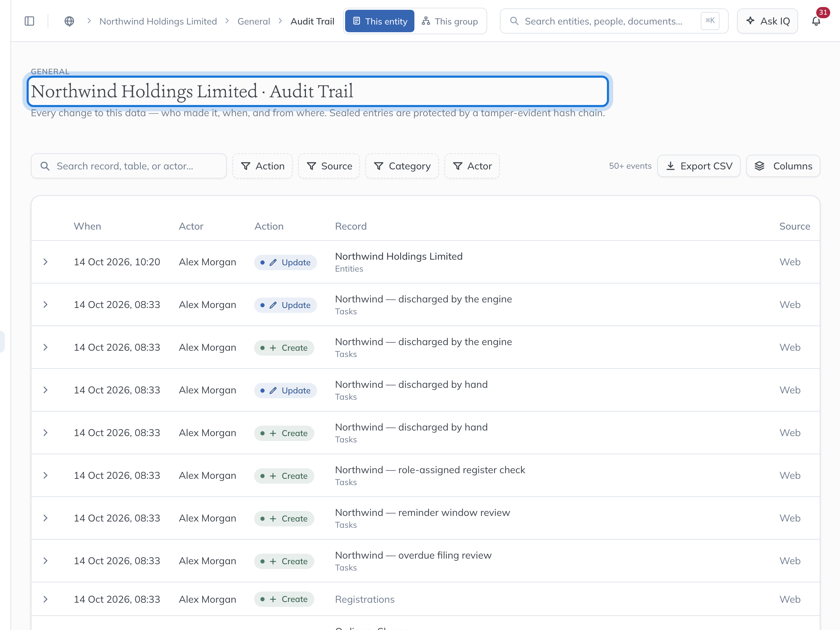Image resolution: width=840 pixels, height=630 pixels.
Task: Expand the Create 'discharged by hand' row
Action: [x=45, y=433]
